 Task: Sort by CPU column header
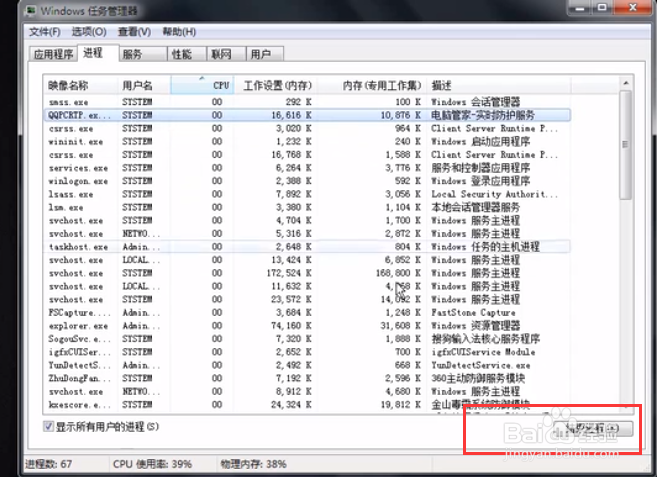click(202, 86)
